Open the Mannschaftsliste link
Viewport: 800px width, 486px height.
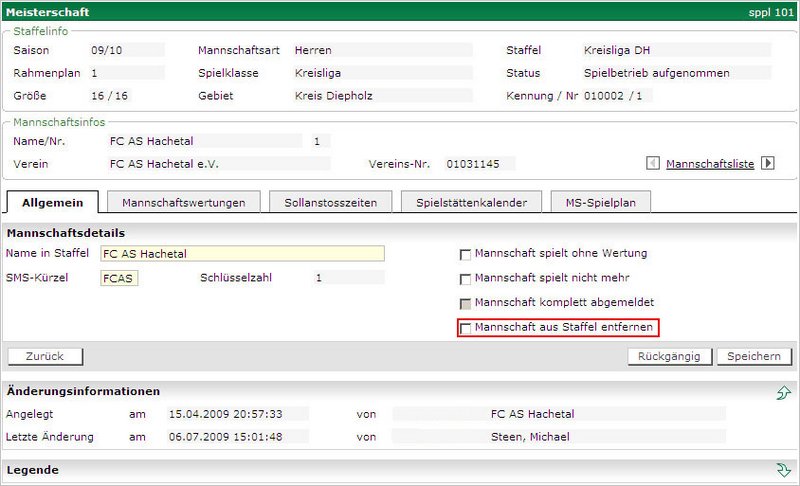(x=710, y=164)
